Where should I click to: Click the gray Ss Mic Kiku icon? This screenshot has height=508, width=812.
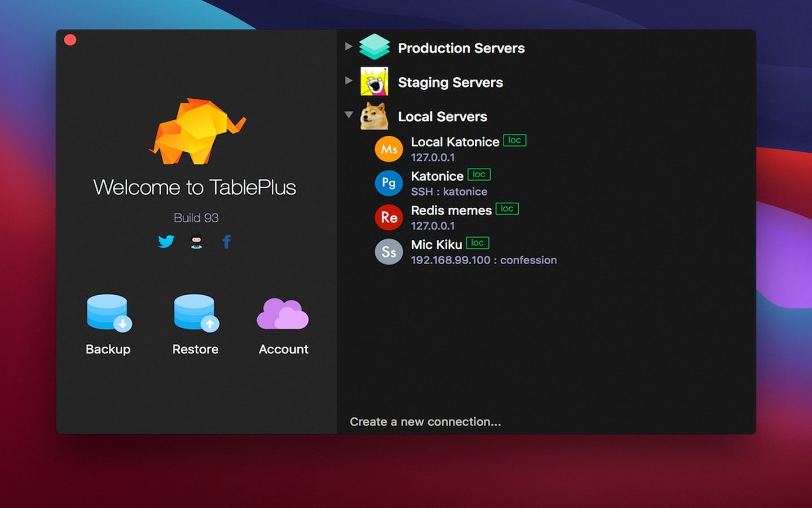click(389, 252)
